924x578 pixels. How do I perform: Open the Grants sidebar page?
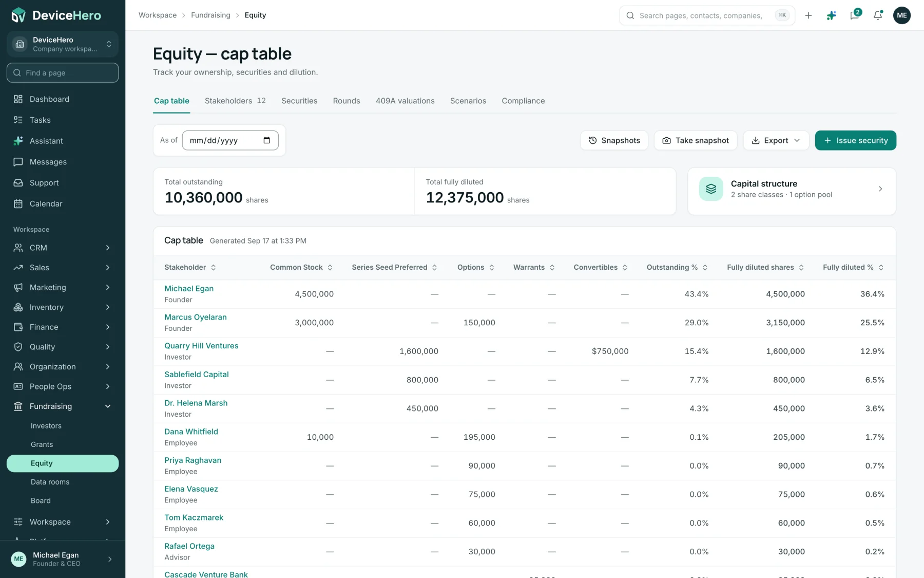tap(42, 444)
